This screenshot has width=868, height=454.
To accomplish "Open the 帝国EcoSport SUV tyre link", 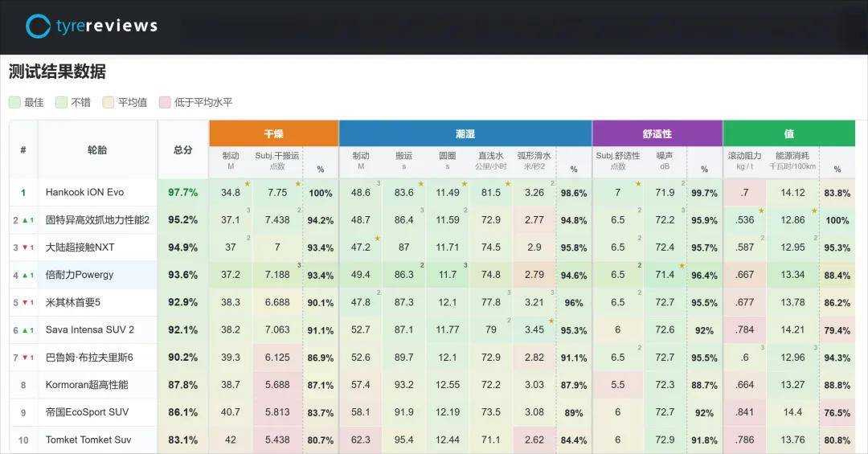I will [x=87, y=412].
